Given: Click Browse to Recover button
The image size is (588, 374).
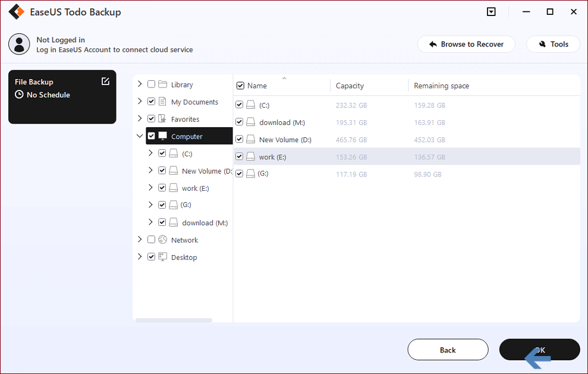Looking at the screenshot, I should [466, 44].
